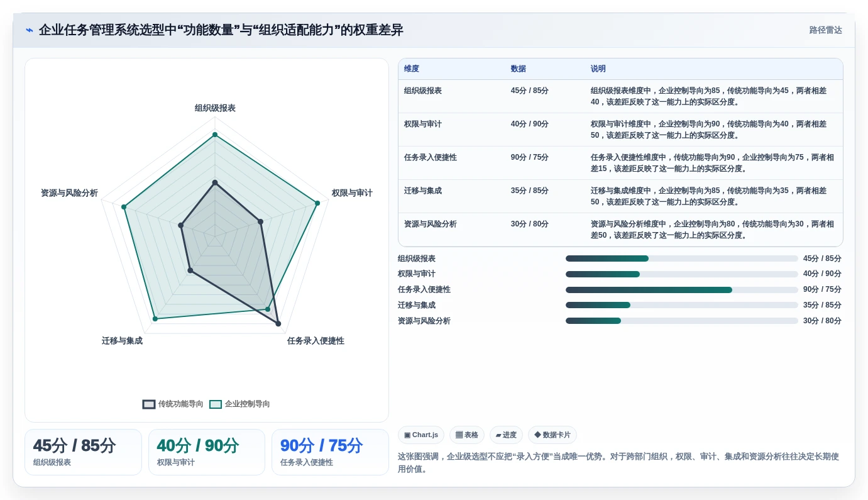Click the 35分 / 85分 table cell
Screen dimensions: 868x500
(x=530, y=191)
